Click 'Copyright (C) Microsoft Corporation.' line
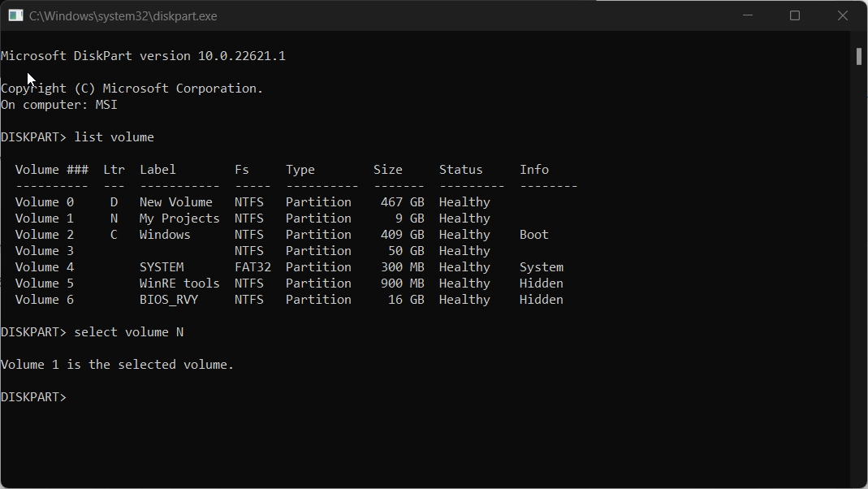 [132, 89]
